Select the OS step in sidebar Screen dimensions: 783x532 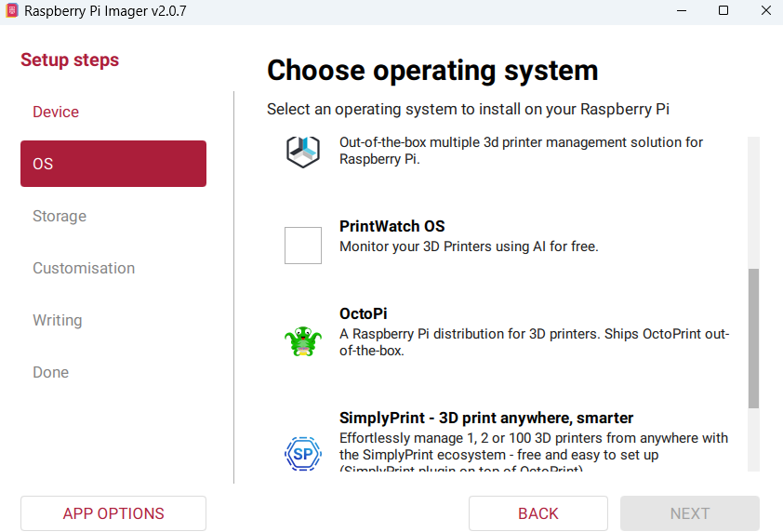(x=113, y=164)
